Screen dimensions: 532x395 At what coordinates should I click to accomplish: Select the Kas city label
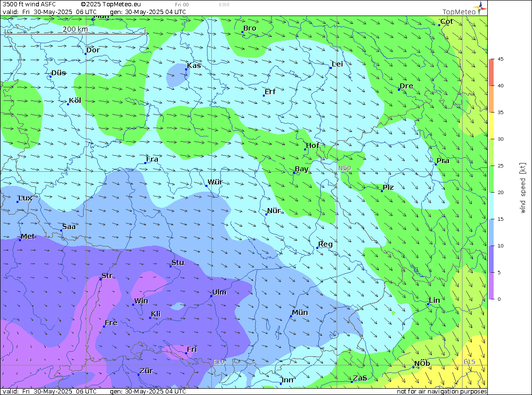click(194, 66)
